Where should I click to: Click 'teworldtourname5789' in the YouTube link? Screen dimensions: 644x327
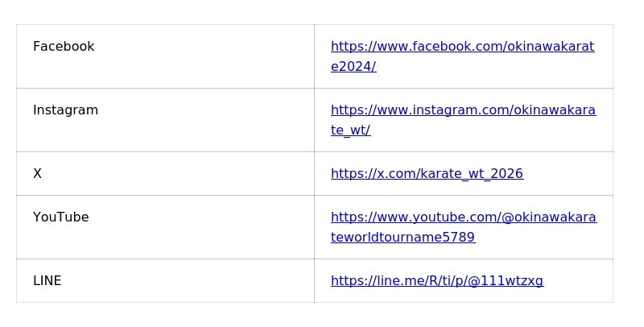[402, 238]
